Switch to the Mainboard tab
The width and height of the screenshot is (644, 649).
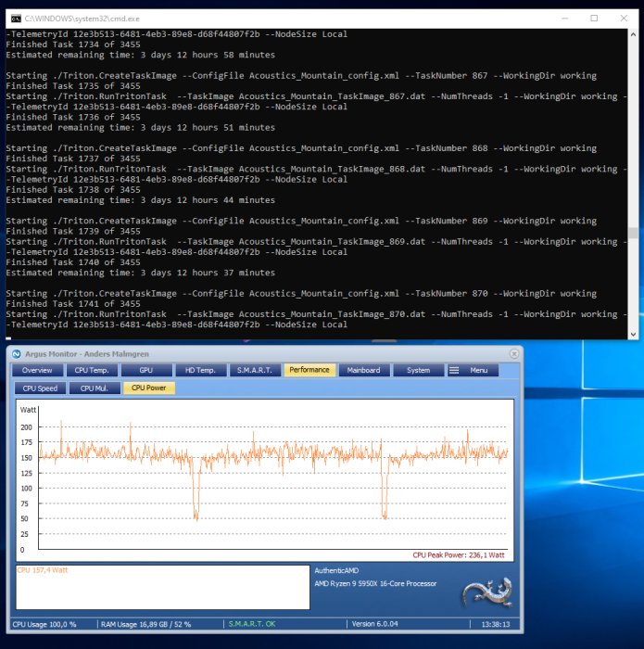click(x=363, y=370)
